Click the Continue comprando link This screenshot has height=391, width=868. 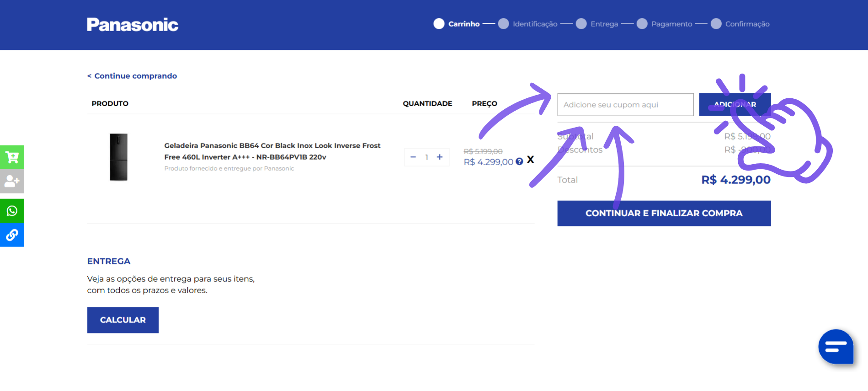tap(132, 76)
